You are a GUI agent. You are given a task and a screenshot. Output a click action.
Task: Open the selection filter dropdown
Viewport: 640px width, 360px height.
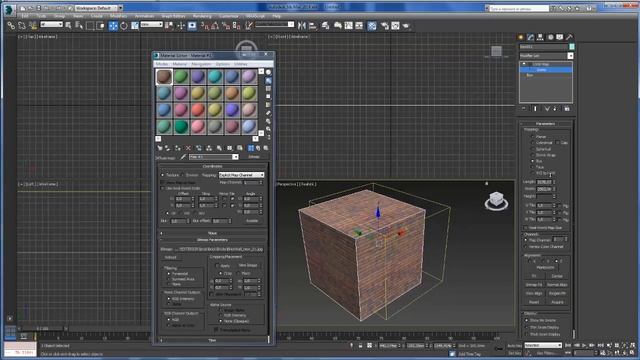coord(51,24)
